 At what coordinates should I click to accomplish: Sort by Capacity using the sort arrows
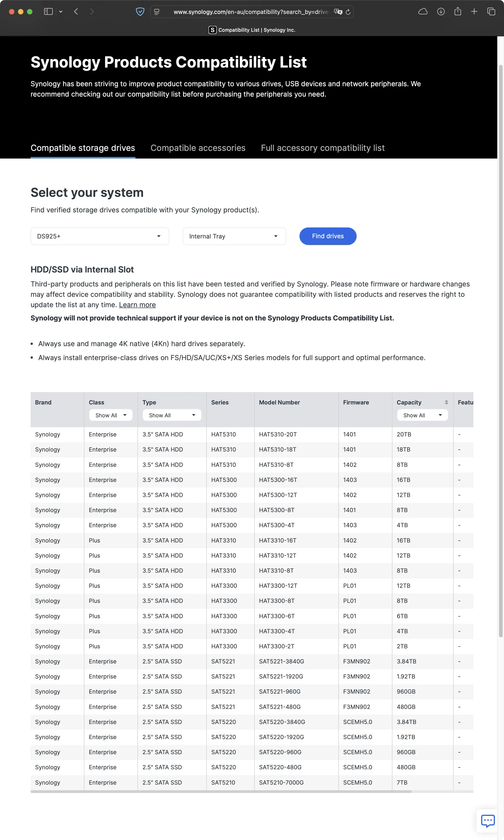[x=446, y=402]
